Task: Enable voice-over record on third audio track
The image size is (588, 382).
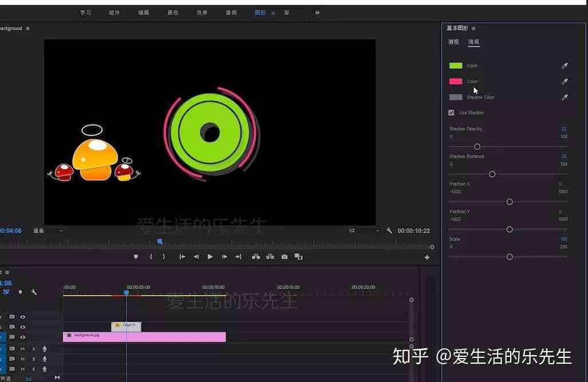Action: point(45,369)
